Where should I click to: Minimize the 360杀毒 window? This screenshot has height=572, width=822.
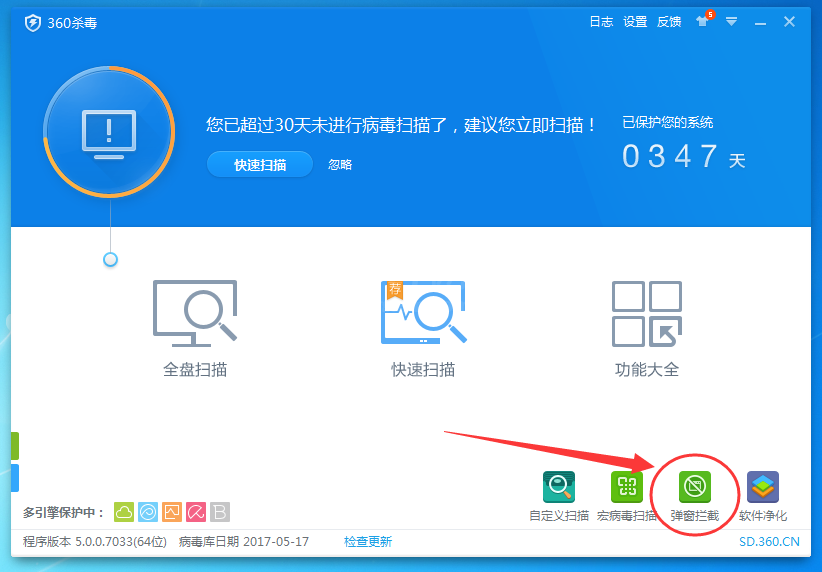[x=761, y=23]
